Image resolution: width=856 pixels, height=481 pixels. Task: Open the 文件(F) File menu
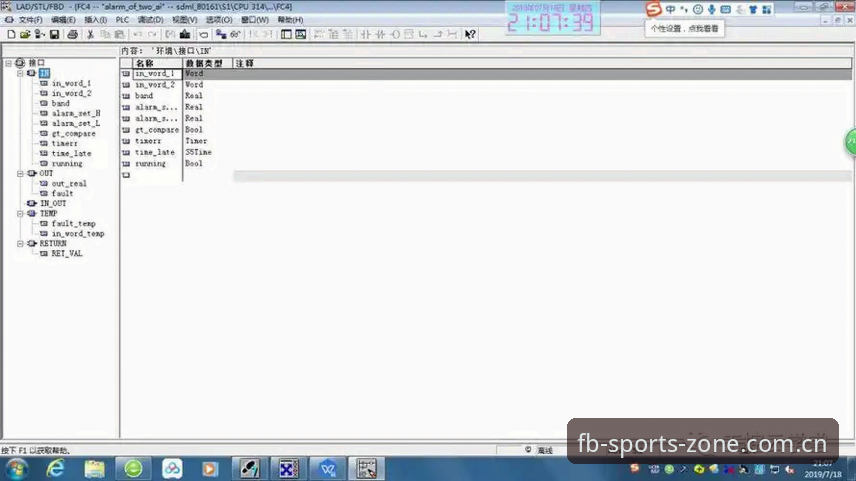coord(30,20)
